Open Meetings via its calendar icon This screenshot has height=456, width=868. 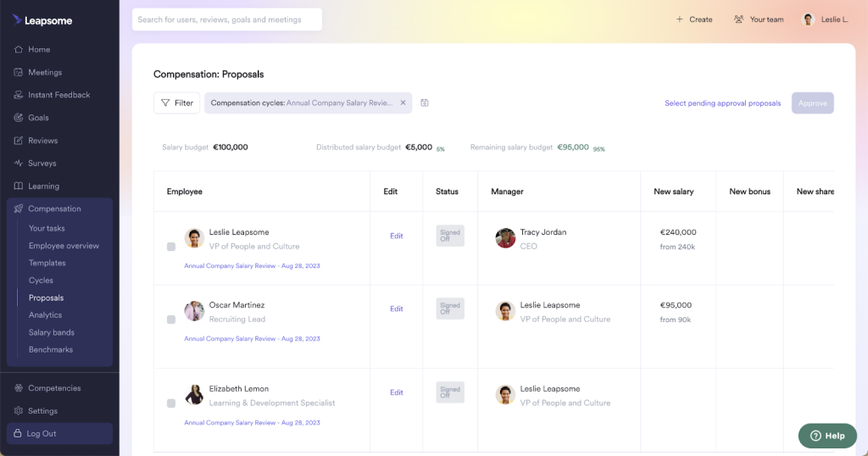coord(19,72)
